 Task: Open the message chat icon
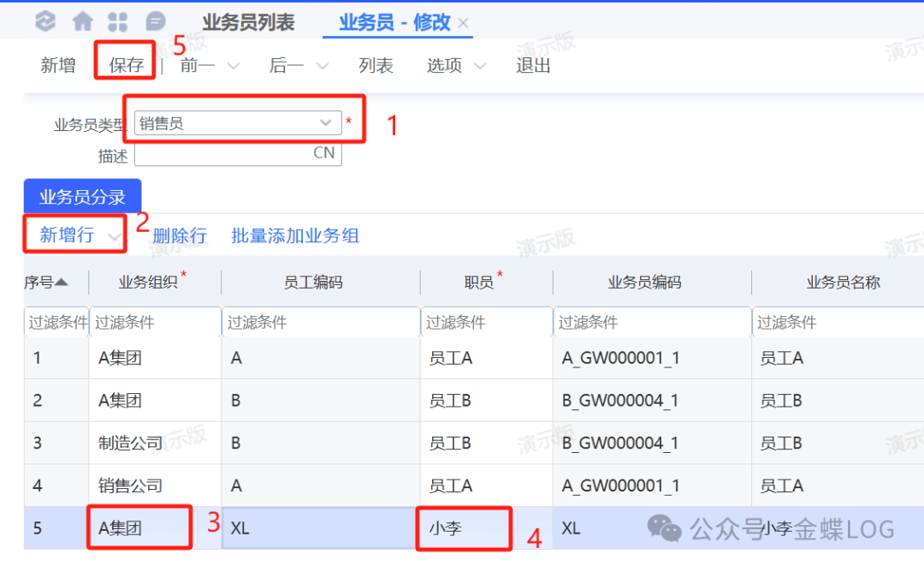(155, 21)
